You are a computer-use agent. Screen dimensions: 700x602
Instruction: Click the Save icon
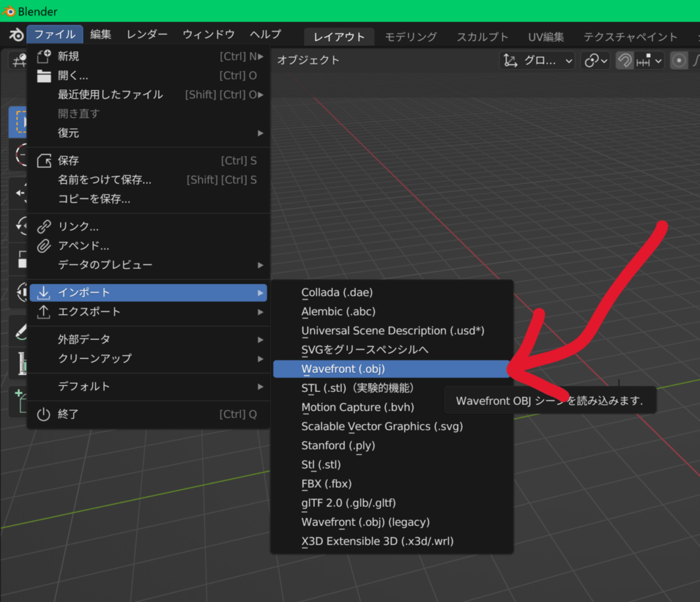tap(44, 161)
